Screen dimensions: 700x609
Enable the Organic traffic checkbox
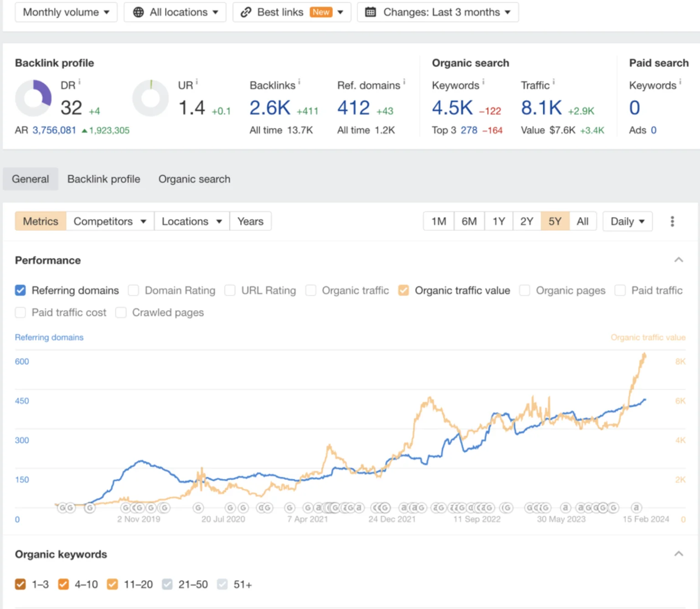pyautogui.click(x=311, y=290)
